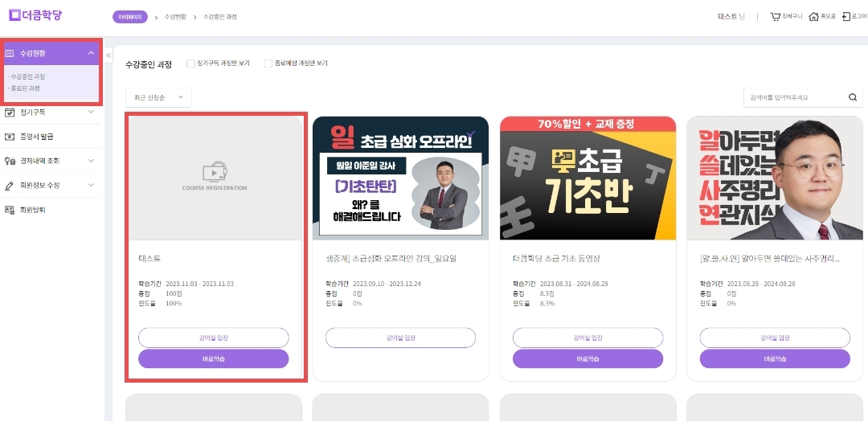Viewport: 868px width, 422px height.
Task: Check 종료예정 과정만 보기 checkbox
Action: click(x=268, y=64)
